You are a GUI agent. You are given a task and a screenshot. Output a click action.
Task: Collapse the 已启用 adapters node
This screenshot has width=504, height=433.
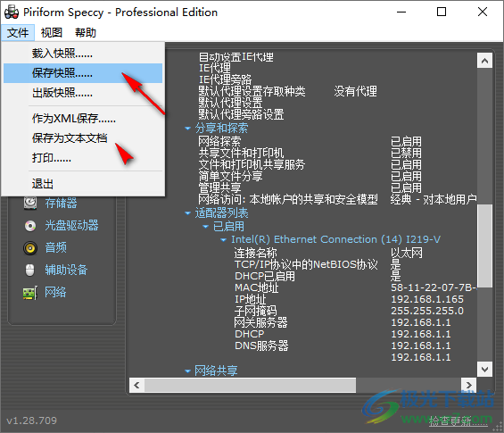click(206, 227)
